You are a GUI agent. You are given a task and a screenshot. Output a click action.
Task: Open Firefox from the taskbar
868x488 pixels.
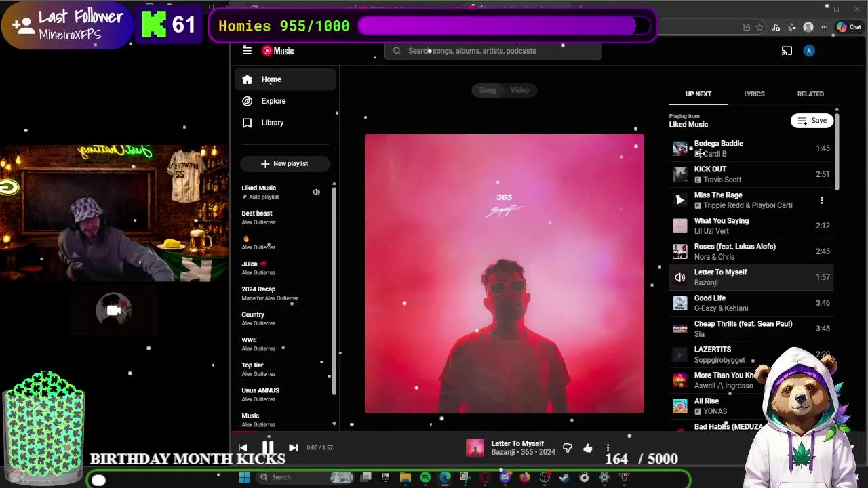(x=524, y=477)
